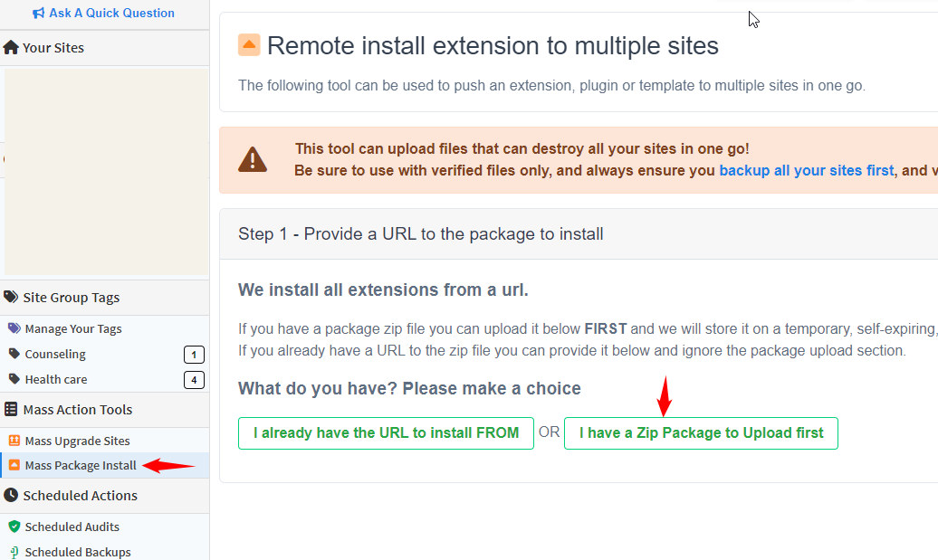Click the home icon next to Your Sites

(x=11, y=48)
